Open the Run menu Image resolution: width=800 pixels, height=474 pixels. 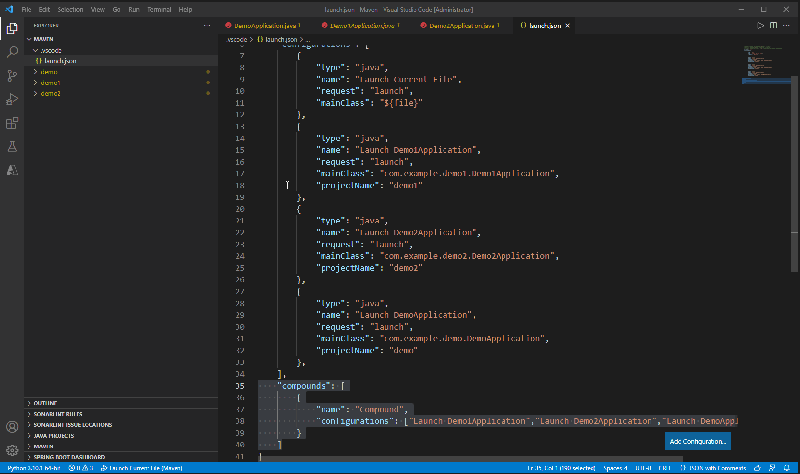click(x=134, y=9)
